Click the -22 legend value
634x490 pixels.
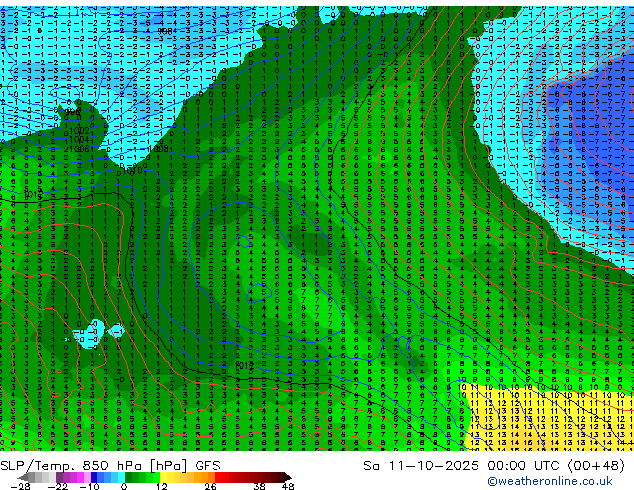click(58, 486)
